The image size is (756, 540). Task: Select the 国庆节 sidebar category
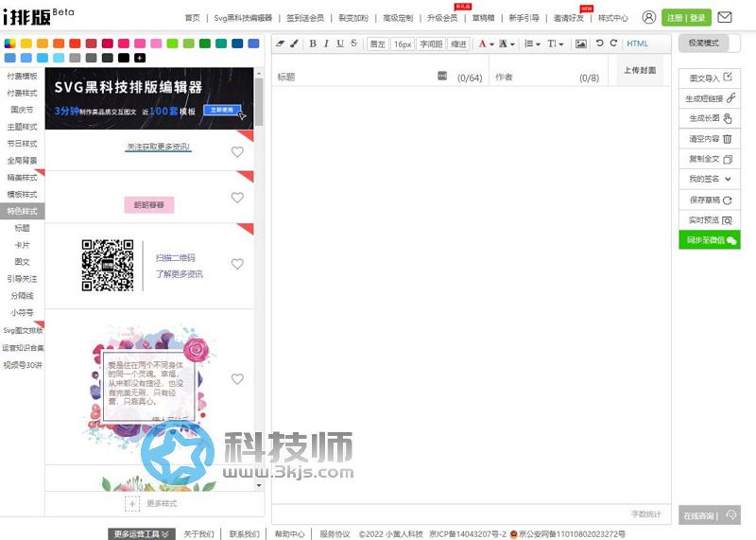coord(22,110)
